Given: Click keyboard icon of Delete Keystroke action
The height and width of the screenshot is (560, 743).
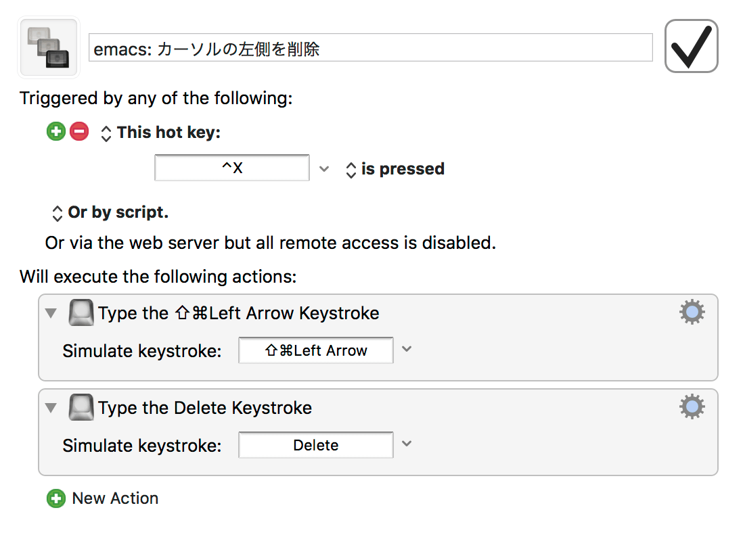Looking at the screenshot, I should pos(81,407).
